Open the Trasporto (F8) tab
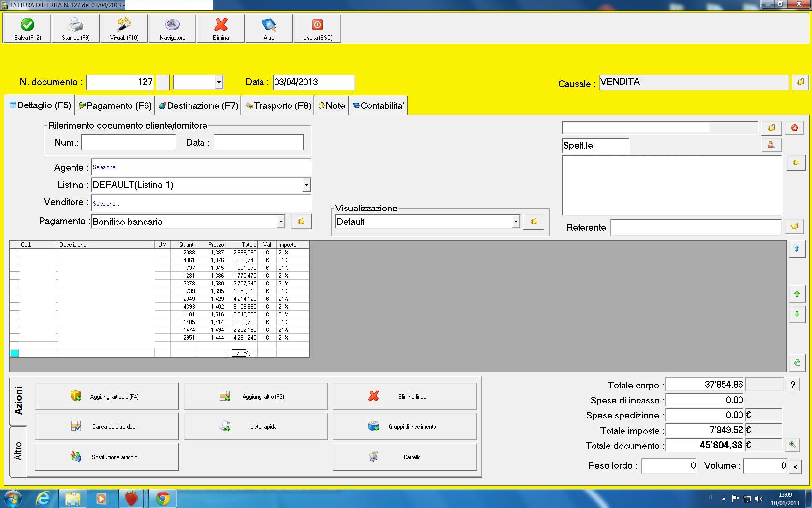The height and width of the screenshot is (508, 812). tap(278, 105)
